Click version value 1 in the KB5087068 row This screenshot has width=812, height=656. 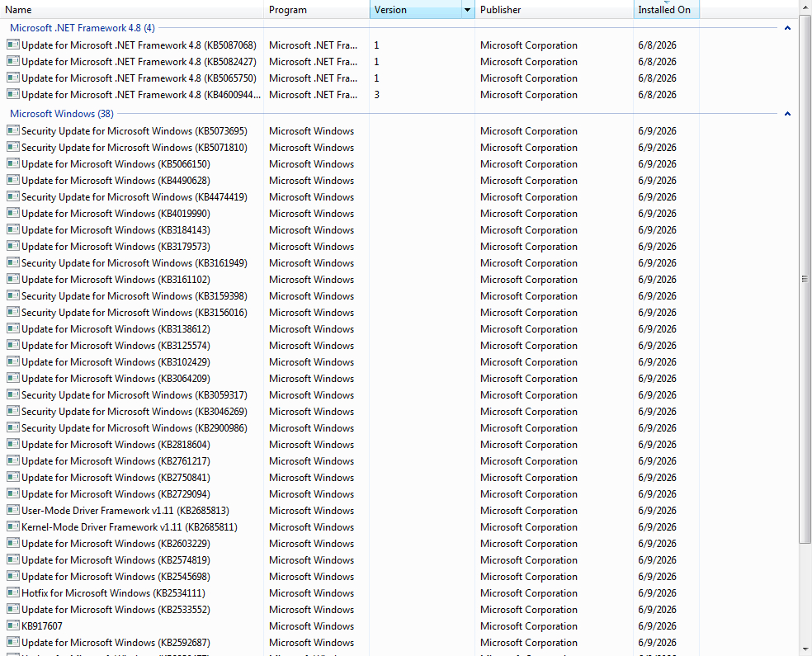[x=376, y=45]
